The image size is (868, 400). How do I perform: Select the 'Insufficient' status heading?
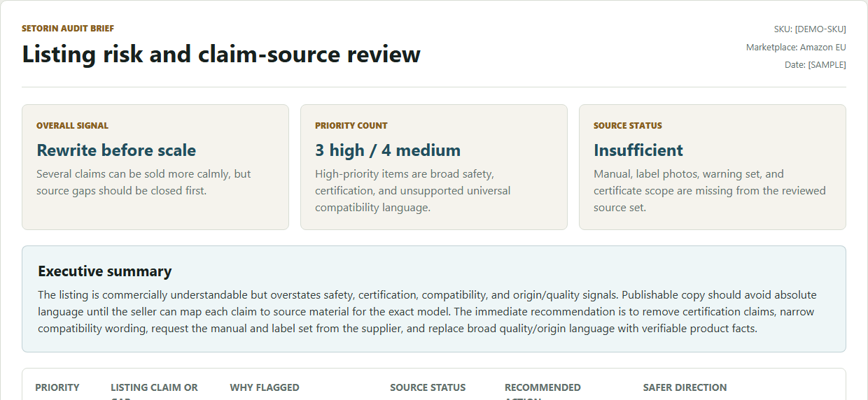638,150
